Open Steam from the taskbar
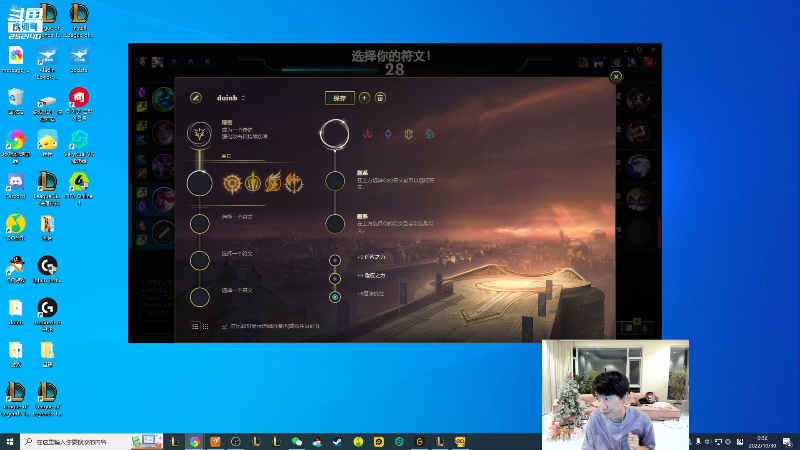Viewport: 800px width, 450px height. pos(338,442)
